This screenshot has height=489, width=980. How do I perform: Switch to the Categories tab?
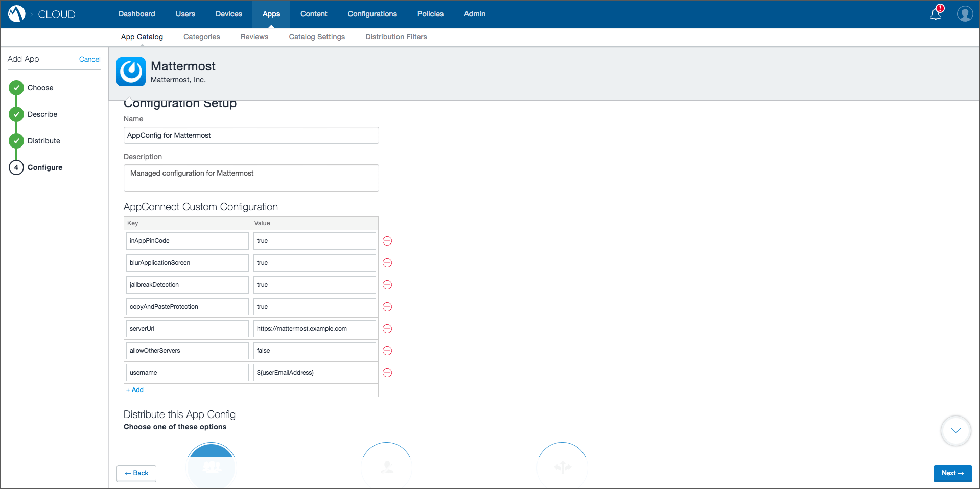[202, 37]
